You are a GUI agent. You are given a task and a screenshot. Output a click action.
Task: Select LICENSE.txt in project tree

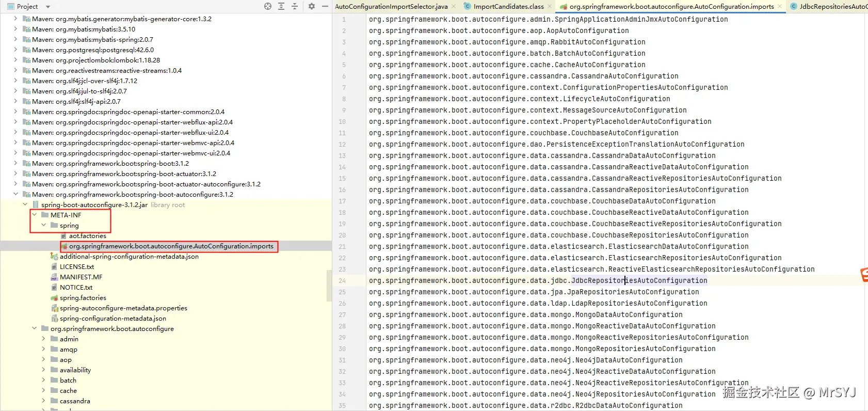tap(76, 267)
